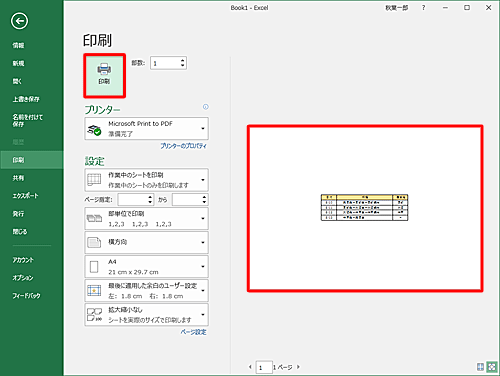The height and width of the screenshot is (376, 500).
Task: Click the printer icon 印刷 button
Action: [104, 76]
